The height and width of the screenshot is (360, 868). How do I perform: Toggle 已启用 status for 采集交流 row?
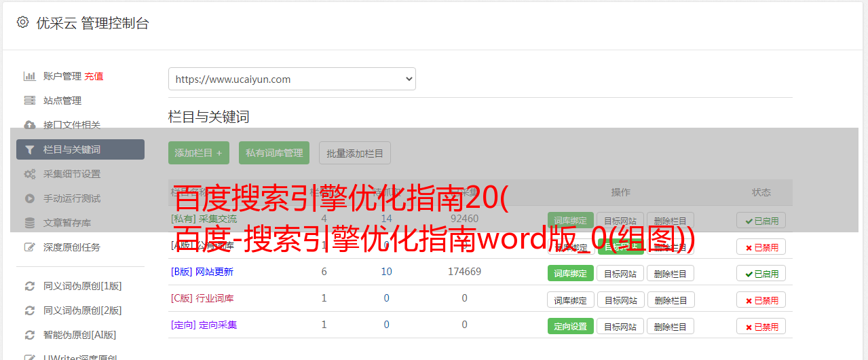click(761, 220)
